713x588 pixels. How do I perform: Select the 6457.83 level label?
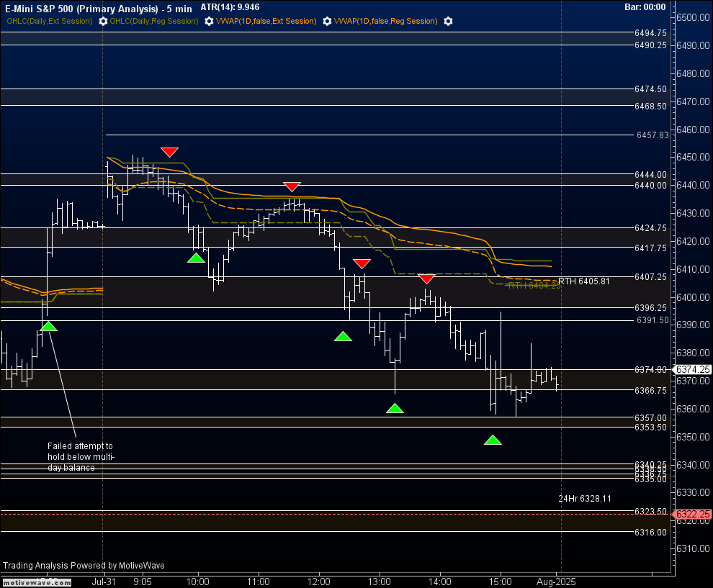pos(653,135)
